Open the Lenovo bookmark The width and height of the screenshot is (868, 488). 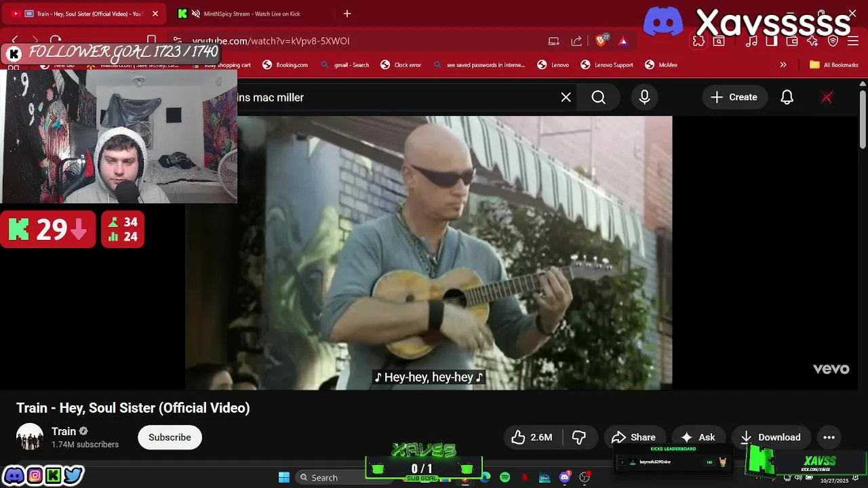553,65
